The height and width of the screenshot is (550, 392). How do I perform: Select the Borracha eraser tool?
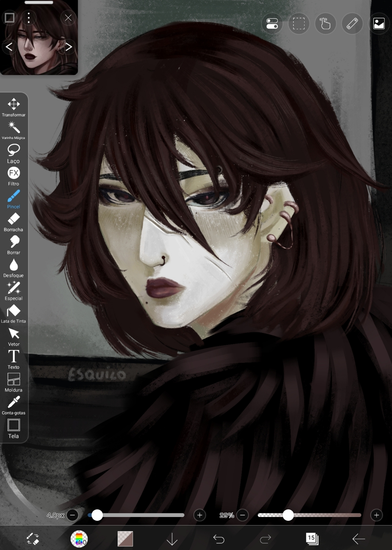pyautogui.click(x=13, y=222)
